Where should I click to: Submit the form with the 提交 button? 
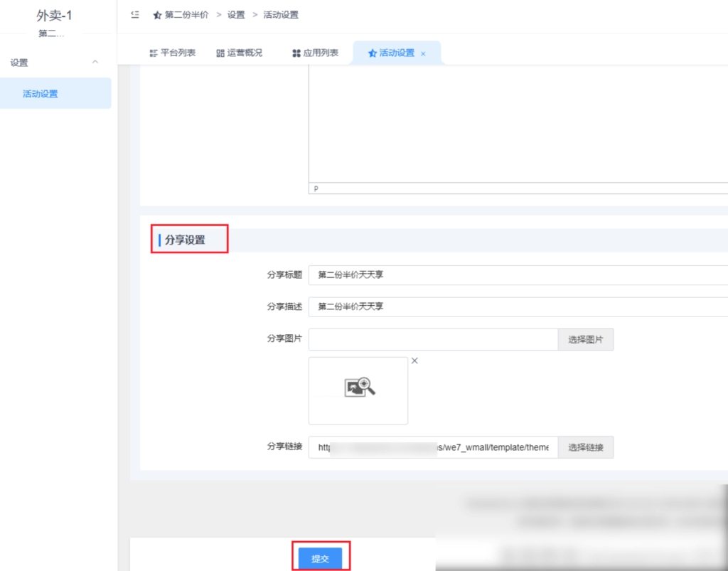(321, 558)
